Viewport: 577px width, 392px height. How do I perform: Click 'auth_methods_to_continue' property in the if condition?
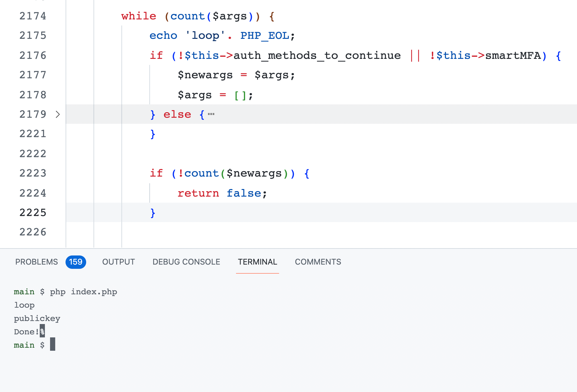(317, 56)
